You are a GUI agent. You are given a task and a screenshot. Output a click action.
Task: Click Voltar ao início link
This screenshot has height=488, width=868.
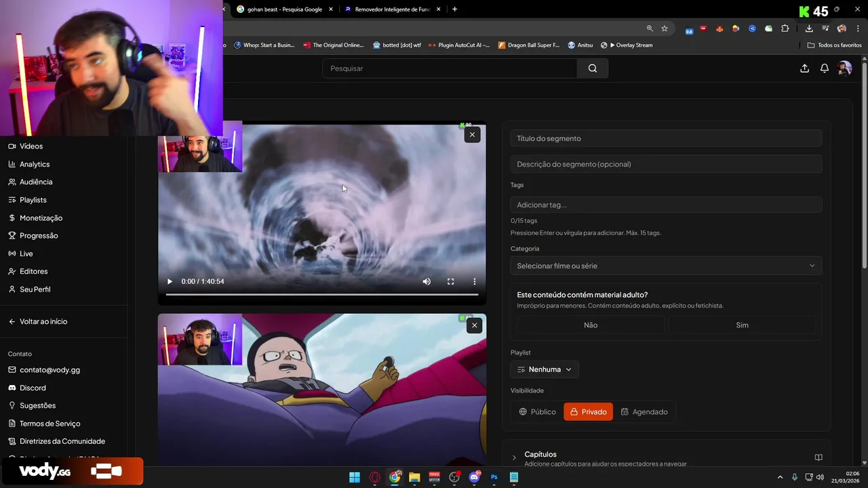point(38,321)
